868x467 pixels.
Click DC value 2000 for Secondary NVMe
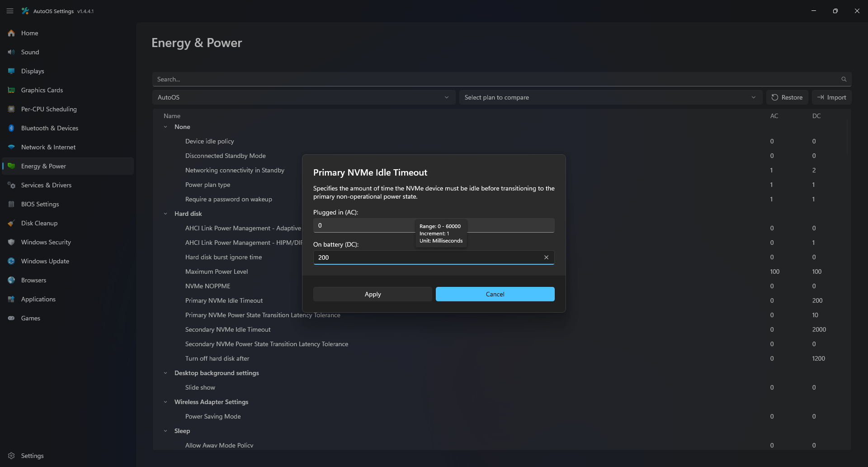[x=819, y=329]
